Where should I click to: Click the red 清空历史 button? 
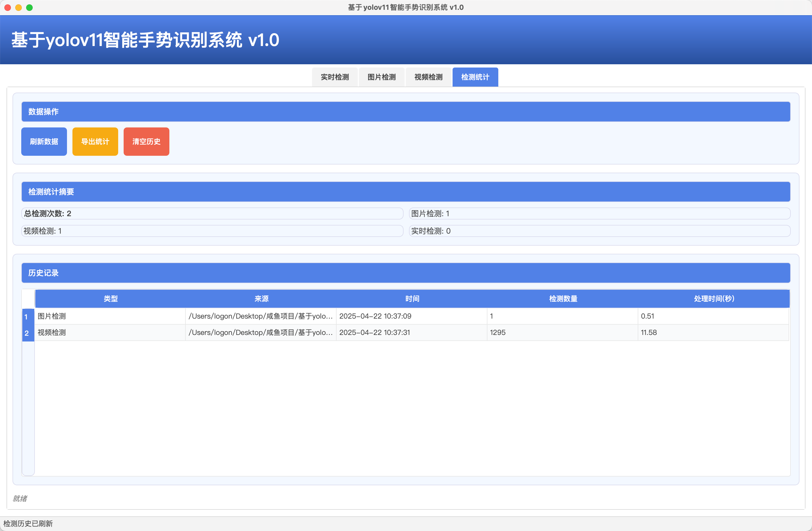[146, 142]
